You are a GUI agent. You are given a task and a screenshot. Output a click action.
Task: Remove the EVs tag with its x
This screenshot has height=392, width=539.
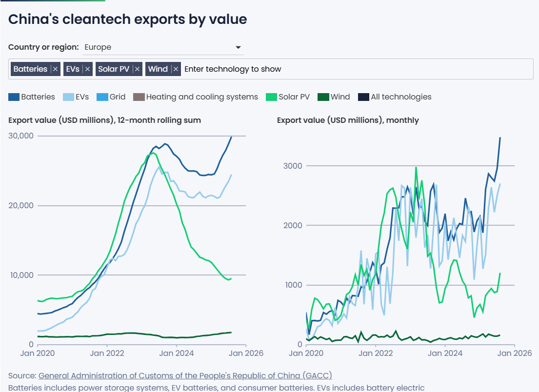coord(87,69)
